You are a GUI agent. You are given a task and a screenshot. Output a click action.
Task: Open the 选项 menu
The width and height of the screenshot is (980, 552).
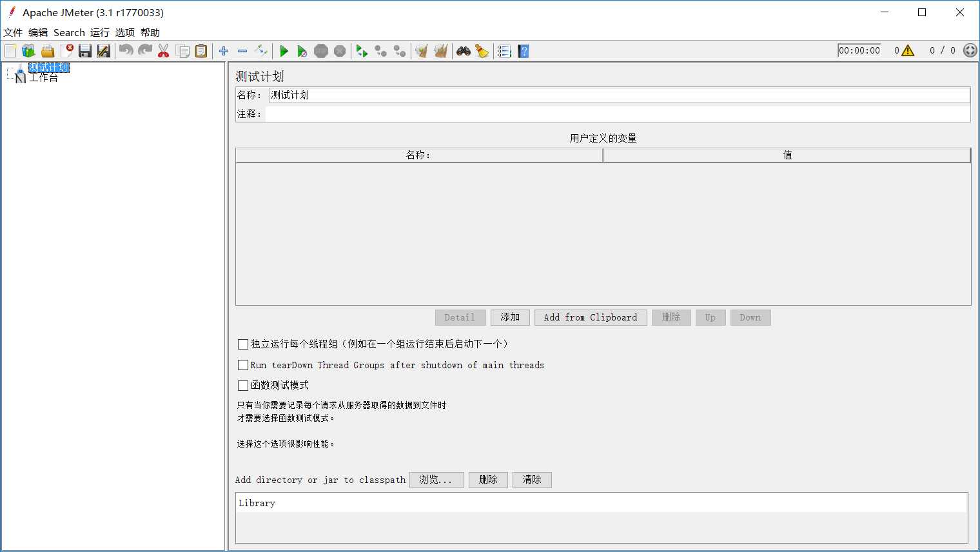point(125,32)
